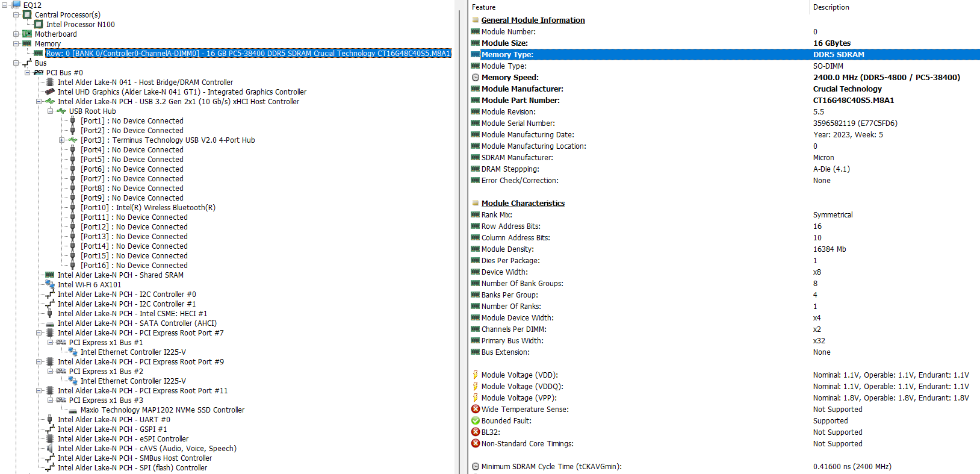
Task: Select the highlighted Memory Type row
Action: pos(725,54)
